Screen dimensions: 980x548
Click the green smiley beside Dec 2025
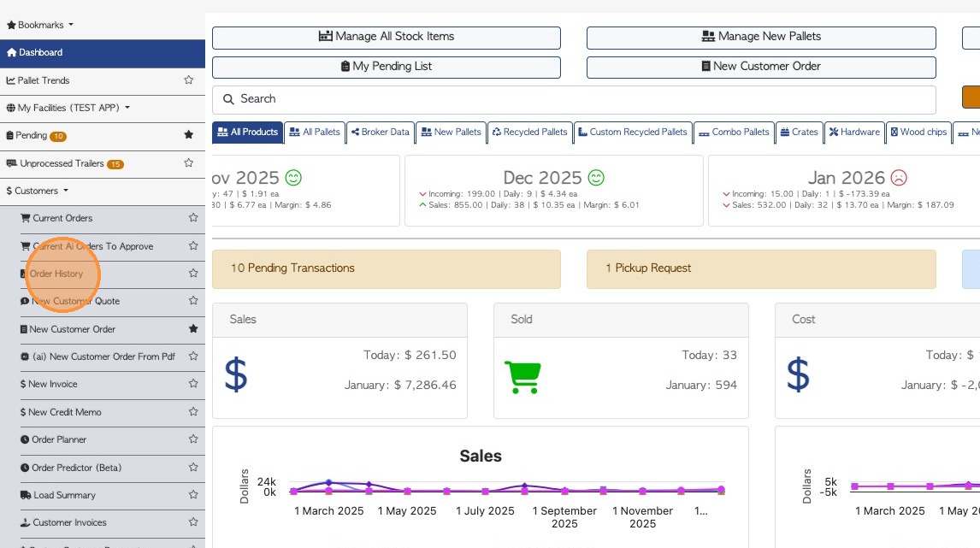tap(596, 178)
